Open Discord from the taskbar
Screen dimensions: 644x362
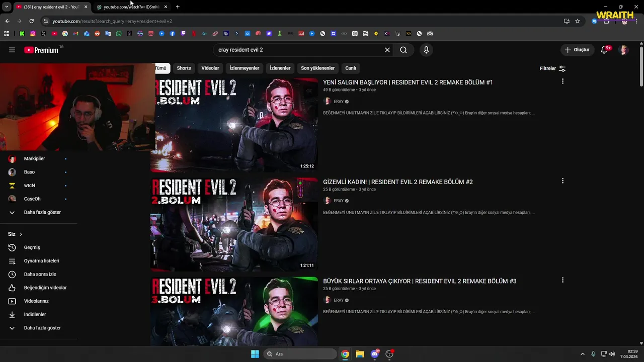coord(374,354)
